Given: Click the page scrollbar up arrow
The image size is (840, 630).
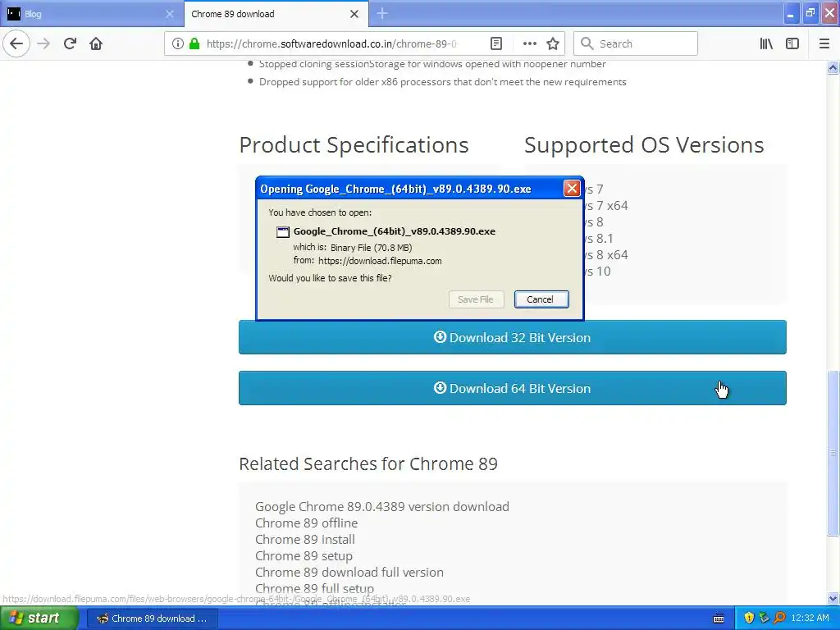Looking at the screenshot, I should coord(833,67).
